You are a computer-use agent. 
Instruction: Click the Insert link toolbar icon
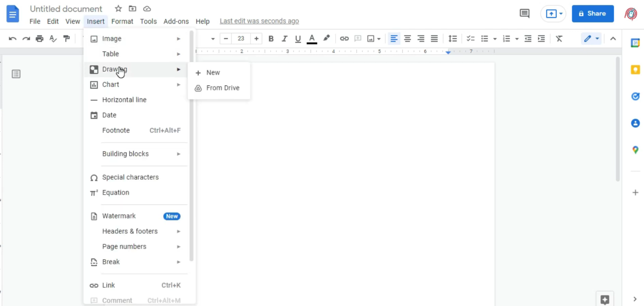(x=344, y=39)
